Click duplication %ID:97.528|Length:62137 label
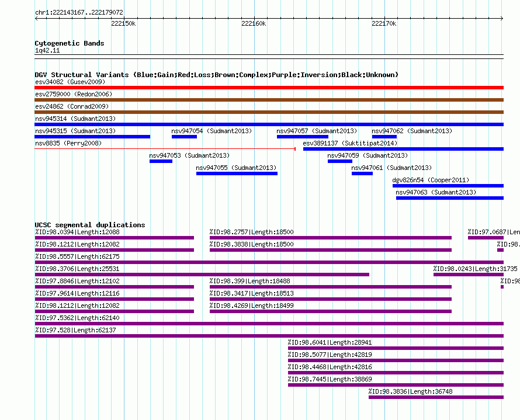 coord(75,330)
